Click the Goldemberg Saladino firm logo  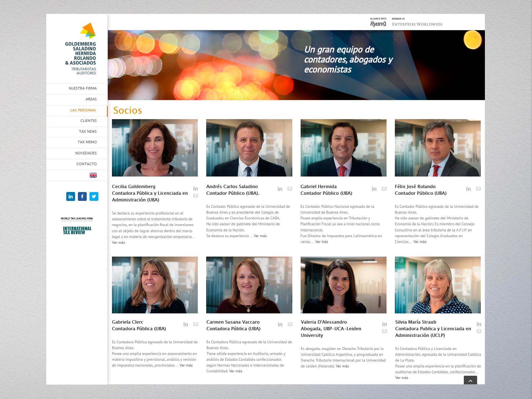point(81,49)
